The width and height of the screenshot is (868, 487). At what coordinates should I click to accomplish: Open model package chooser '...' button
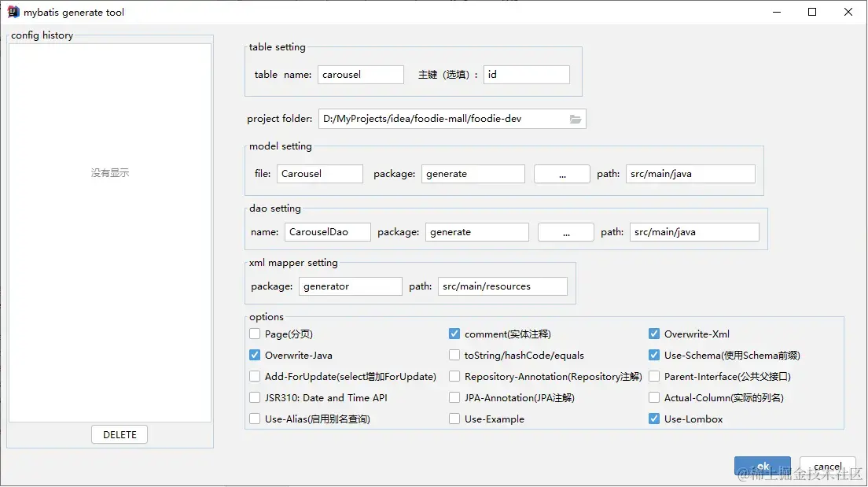point(562,174)
